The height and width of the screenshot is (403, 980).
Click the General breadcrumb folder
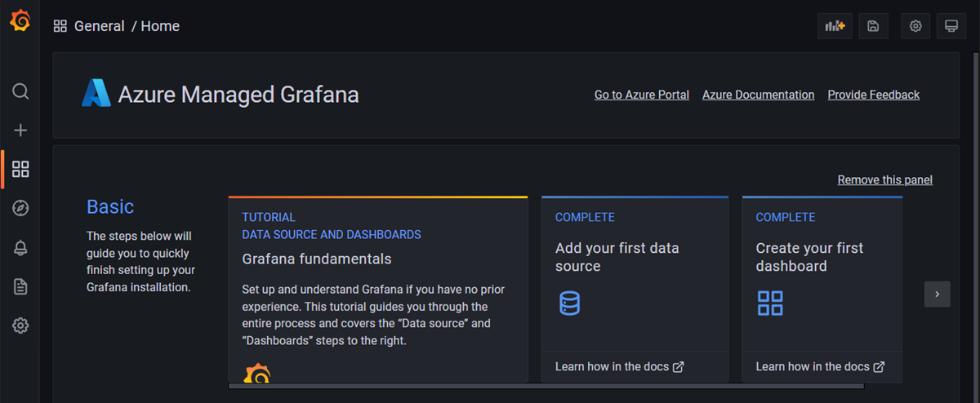point(99,26)
